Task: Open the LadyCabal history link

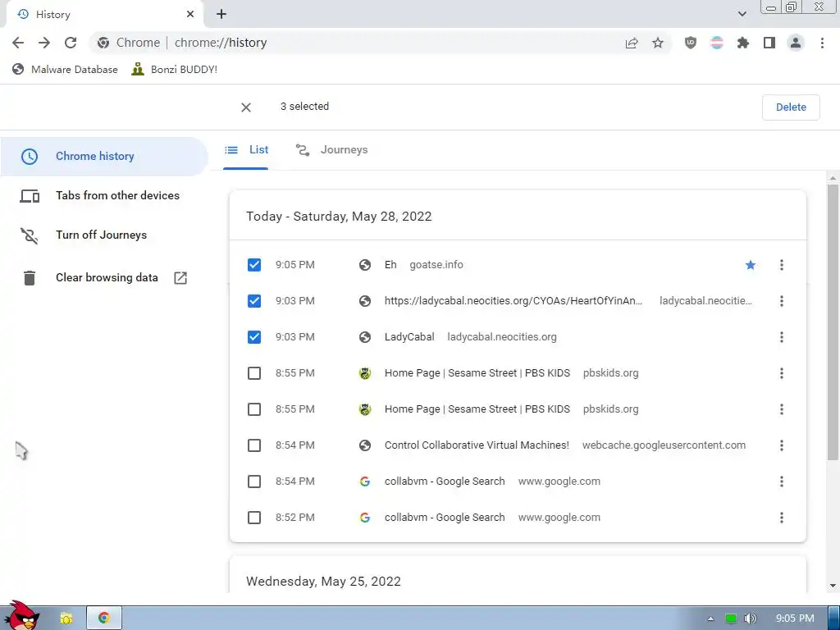Action: (x=409, y=337)
